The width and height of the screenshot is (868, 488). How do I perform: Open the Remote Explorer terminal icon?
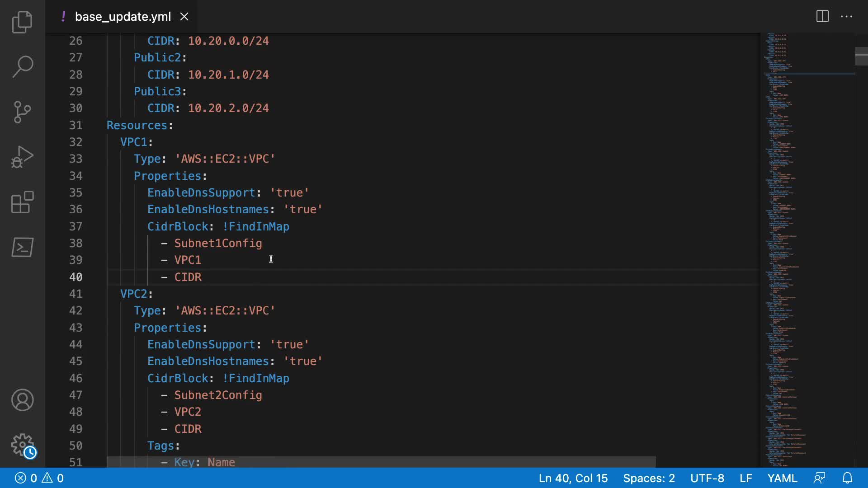pos(22,247)
